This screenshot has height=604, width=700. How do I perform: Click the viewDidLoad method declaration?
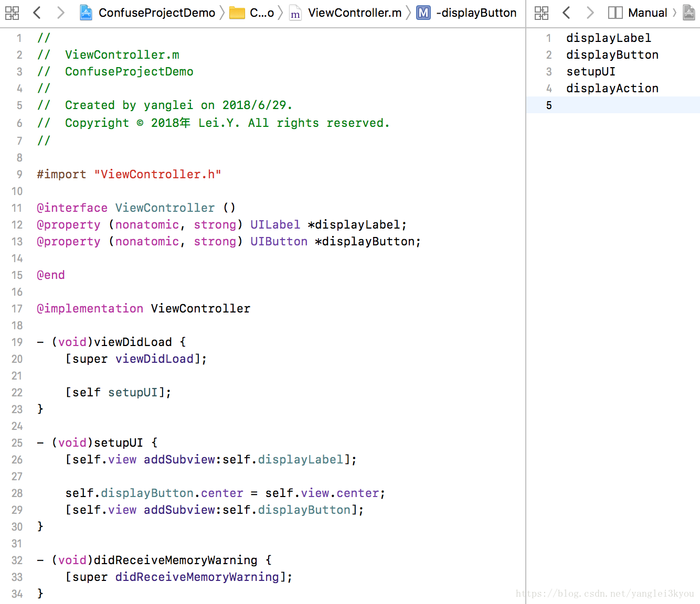coord(111,342)
